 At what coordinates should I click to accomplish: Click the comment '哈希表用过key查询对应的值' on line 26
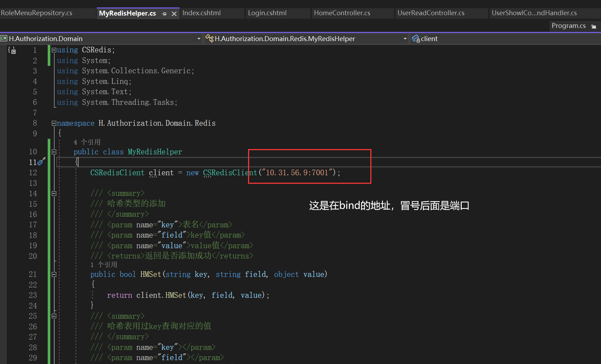point(159,326)
